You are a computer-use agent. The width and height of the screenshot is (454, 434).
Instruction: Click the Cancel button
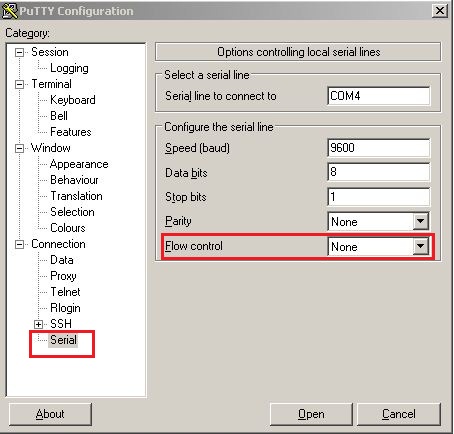click(x=399, y=414)
